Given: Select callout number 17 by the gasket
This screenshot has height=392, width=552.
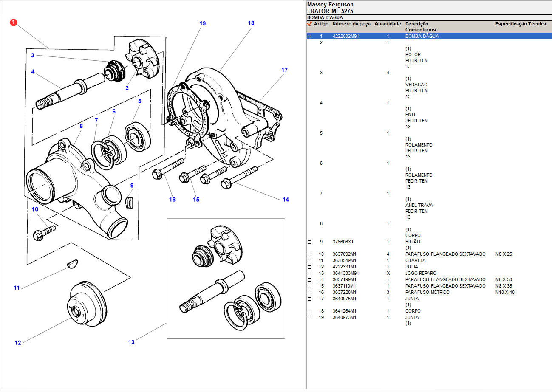Looking at the screenshot, I should tap(284, 70).
